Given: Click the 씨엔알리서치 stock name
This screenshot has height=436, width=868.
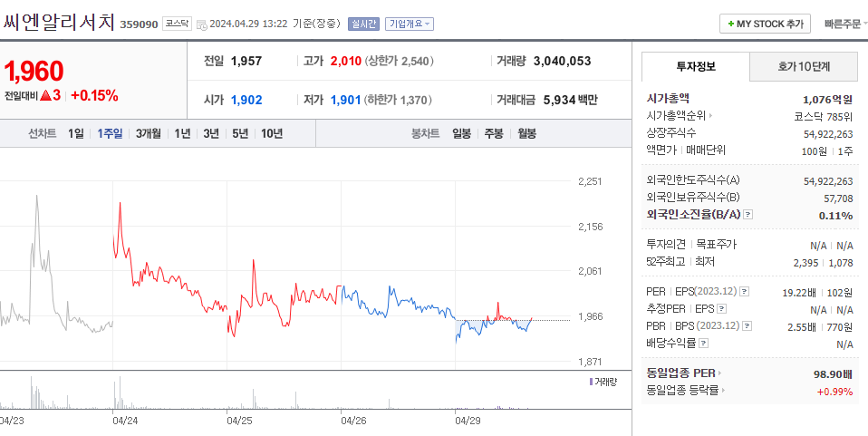Looking at the screenshot, I should coord(59,22).
